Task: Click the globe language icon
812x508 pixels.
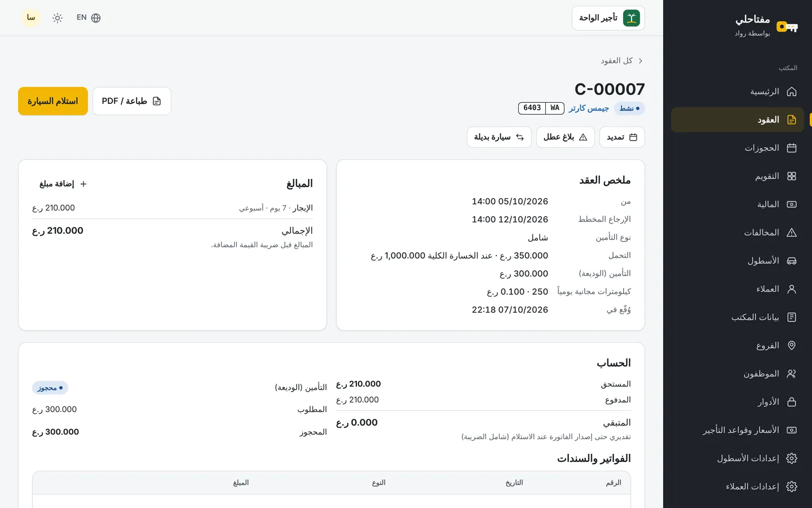Action: [96, 18]
